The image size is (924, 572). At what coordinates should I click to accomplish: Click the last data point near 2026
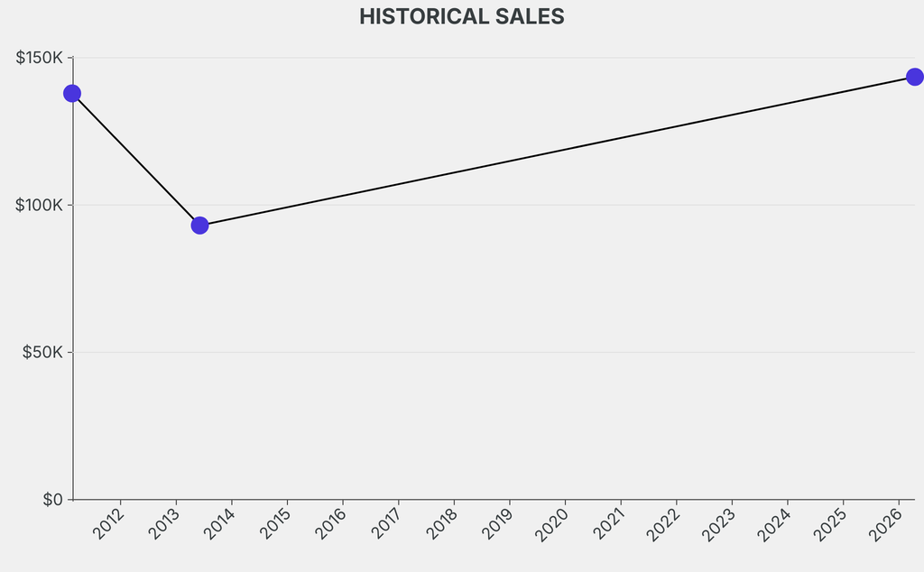coord(914,77)
